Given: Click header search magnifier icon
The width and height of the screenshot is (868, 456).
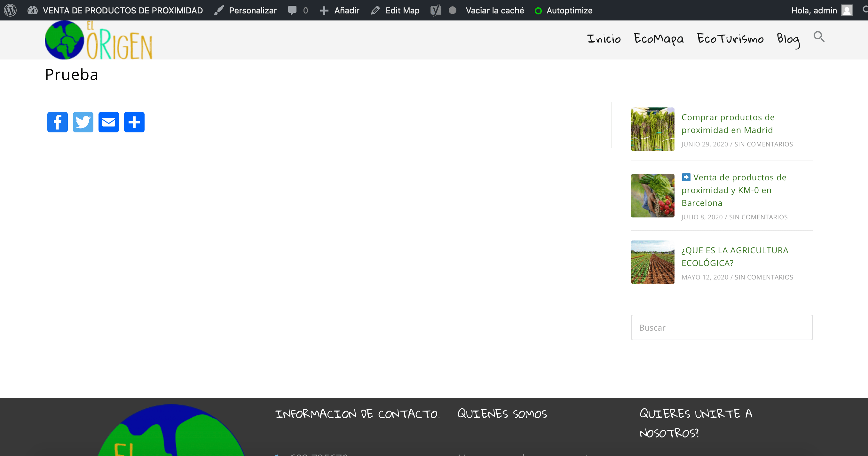Looking at the screenshot, I should point(819,36).
